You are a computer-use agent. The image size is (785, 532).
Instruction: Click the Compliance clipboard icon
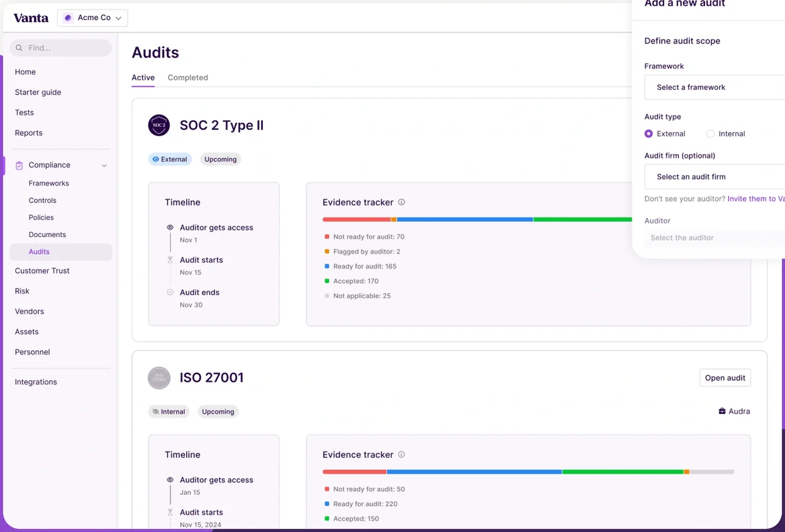[x=19, y=165]
